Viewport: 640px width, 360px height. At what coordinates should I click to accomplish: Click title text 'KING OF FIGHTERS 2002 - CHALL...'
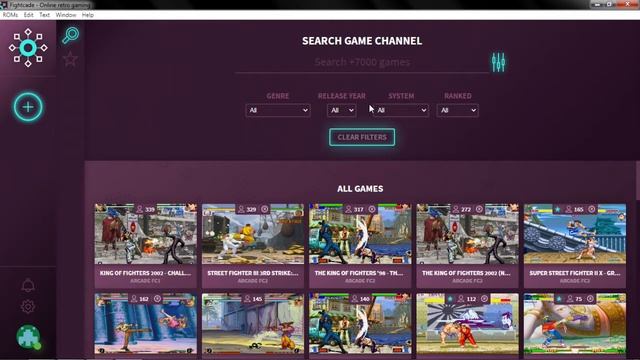point(145,273)
